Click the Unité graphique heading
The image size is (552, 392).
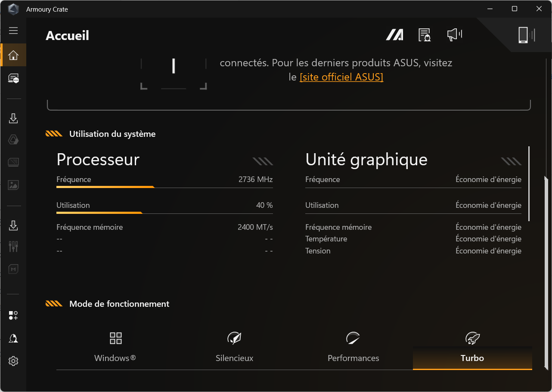tap(366, 160)
